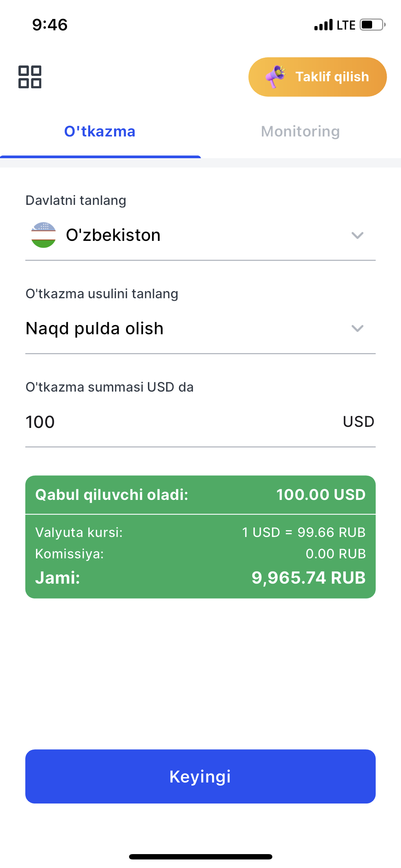The width and height of the screenshot is (401, 868).
Task: Open the grid menu icon
Action: pyautogui.click(x=30, y=77)
